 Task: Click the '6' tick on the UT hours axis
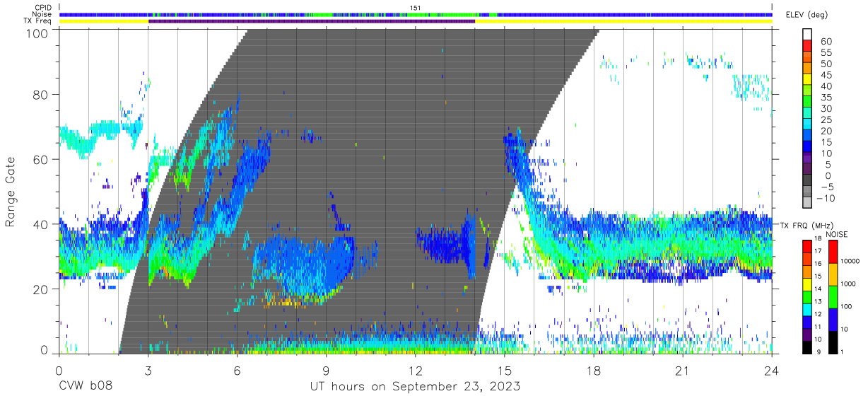pos(237,370)
